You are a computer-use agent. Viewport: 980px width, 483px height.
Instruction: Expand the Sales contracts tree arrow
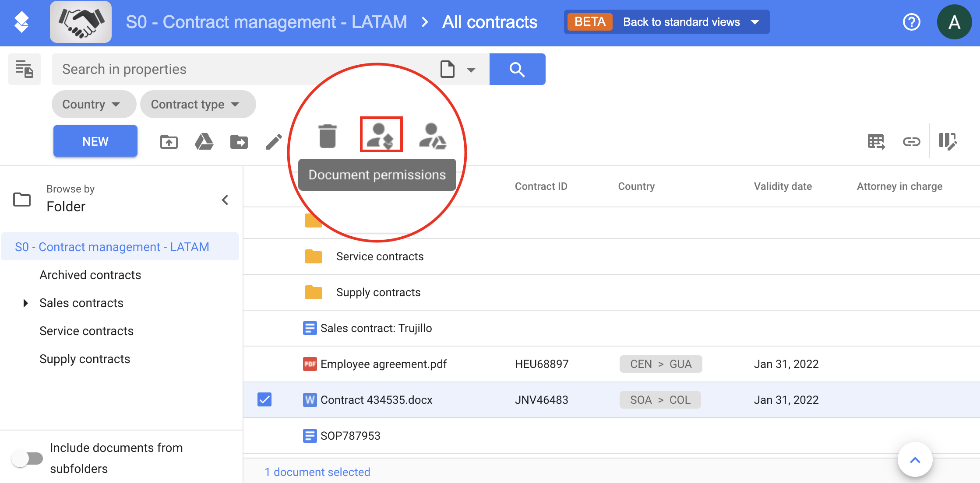tap(25, 303)
